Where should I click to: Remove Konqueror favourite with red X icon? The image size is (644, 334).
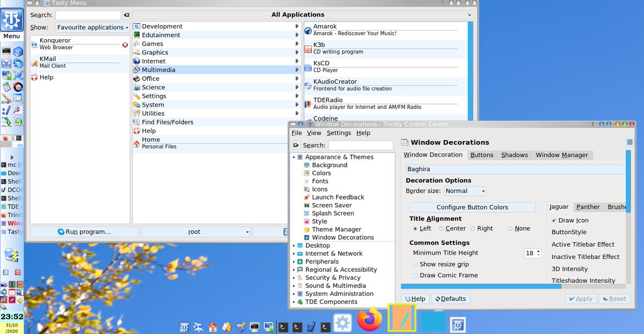(125, 44)
